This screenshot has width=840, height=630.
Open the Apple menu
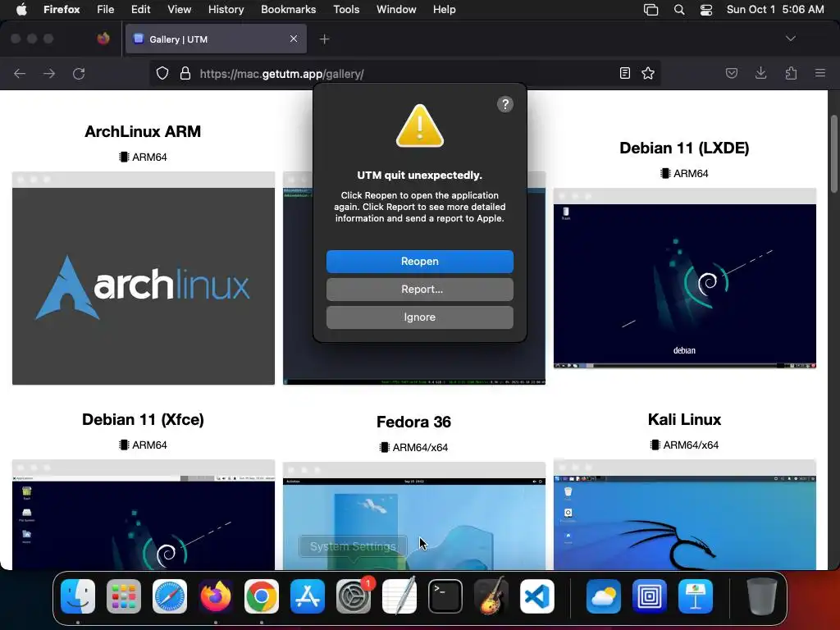click(21, 10)
